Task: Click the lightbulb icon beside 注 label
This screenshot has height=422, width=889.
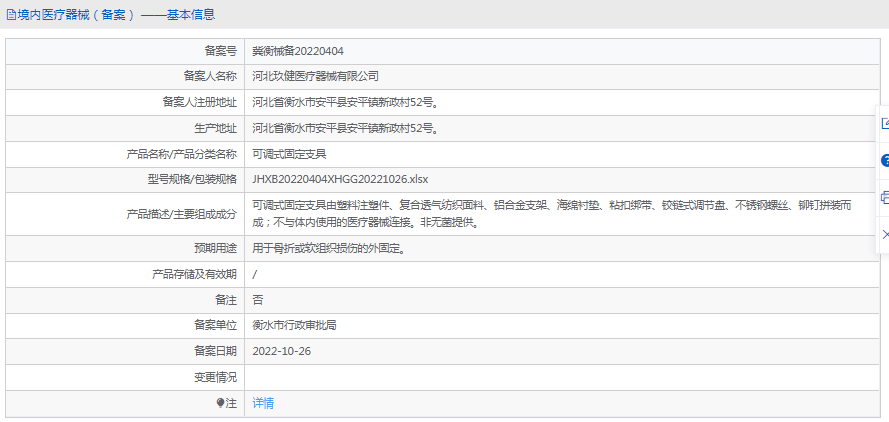Action: tap(221, 403)
